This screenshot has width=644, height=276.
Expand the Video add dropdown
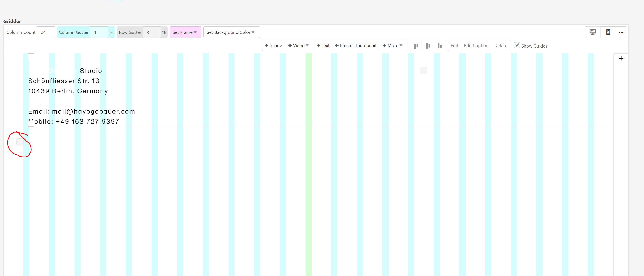click(x=299, y=45)
